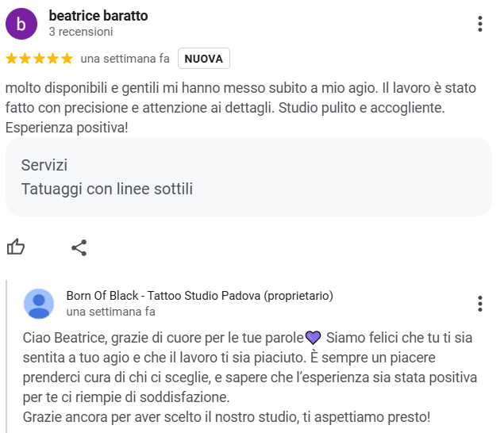Open three-dot options on the owner's reply
Screen dimensions: 504x433
pyautogui.click(x=480, y=304)
